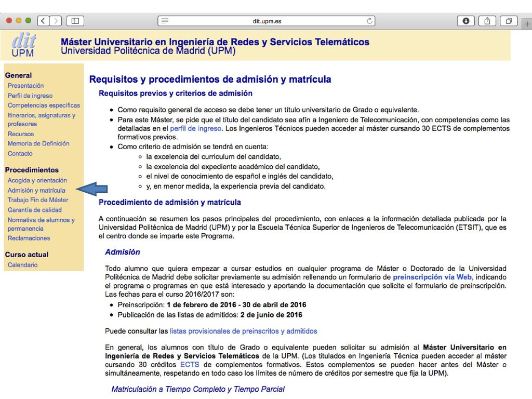
Task: Click bullet 'la excelencia del curriculum del candidato'
Action: tap(214, 157)
